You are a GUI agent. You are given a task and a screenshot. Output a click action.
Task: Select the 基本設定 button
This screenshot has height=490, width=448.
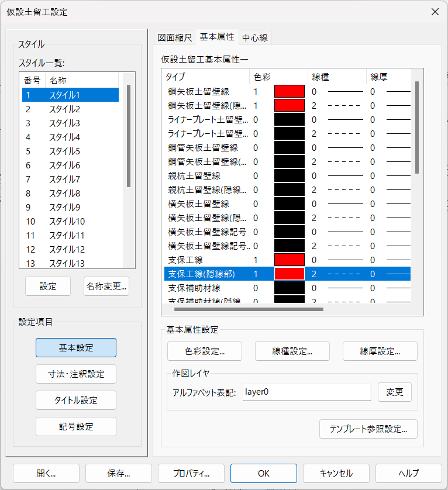tap(76, 347)
